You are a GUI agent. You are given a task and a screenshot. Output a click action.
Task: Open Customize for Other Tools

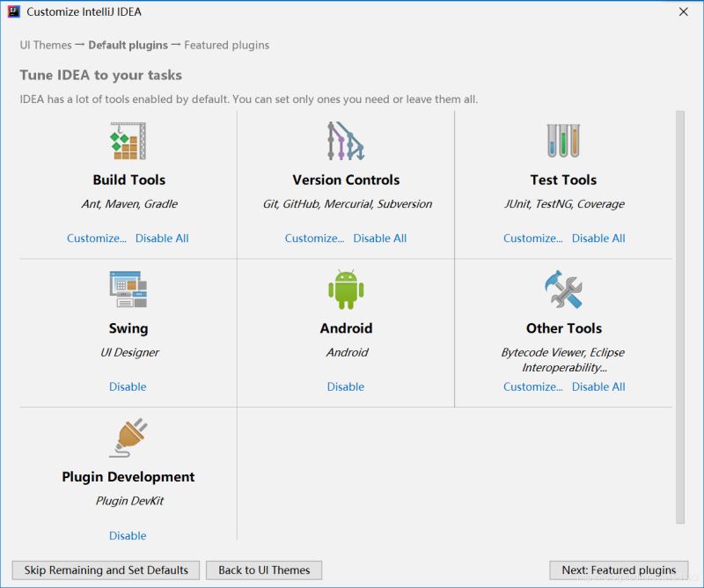tap(532, 387)
